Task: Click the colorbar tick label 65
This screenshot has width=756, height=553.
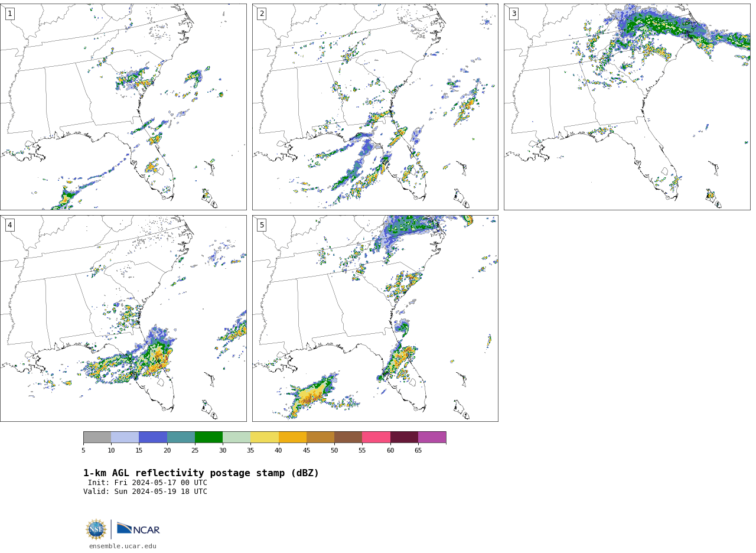Action: [x=418, y=450]
